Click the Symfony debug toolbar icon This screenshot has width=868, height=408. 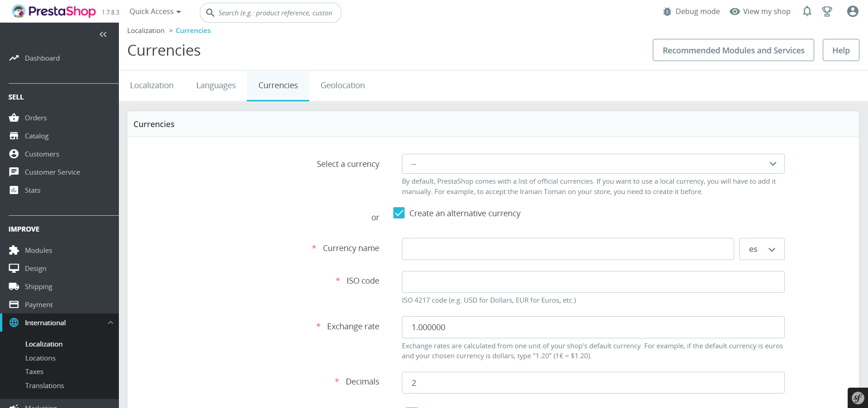(858, 398)
